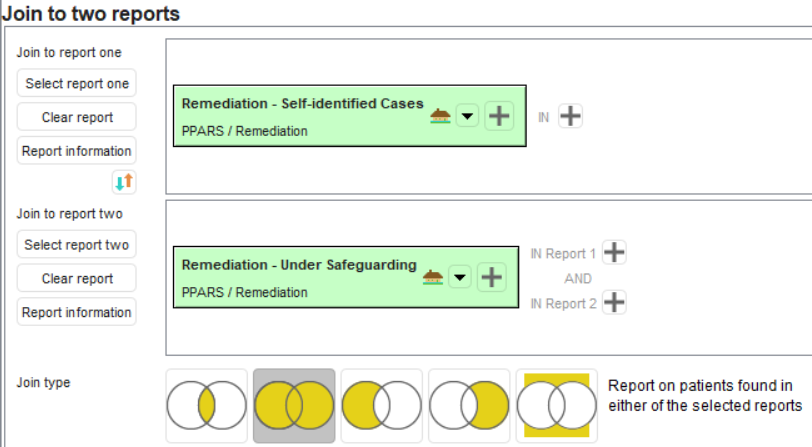Select the both-circles union join type
Image resolution: width=812 pixels, height=447 pixels.
[x=294, y=405]
